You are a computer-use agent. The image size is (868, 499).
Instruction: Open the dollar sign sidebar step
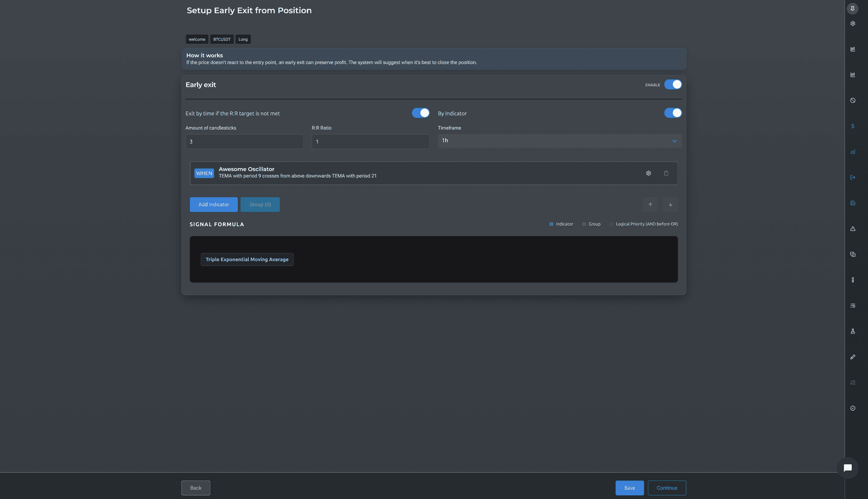[853, 126]
